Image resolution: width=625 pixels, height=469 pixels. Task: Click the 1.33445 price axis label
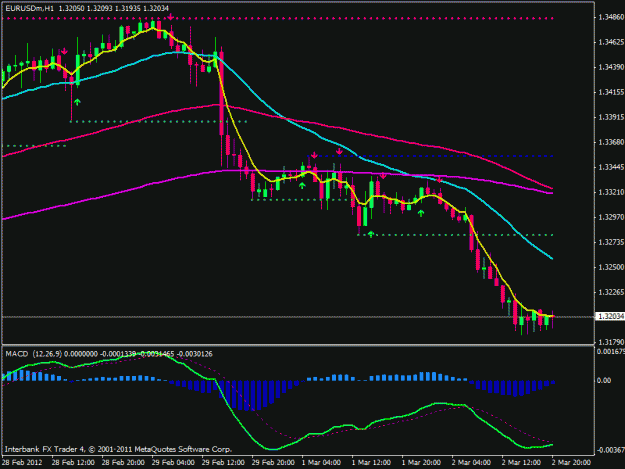point(611,167)
